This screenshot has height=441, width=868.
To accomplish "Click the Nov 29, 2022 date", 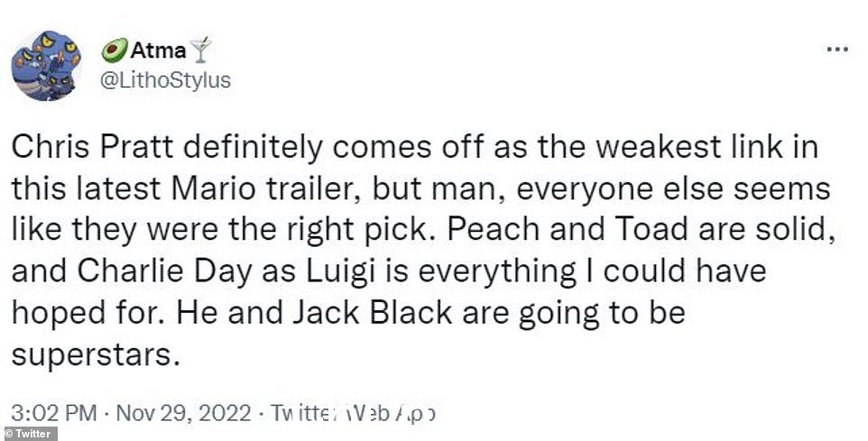I will [184, 414].
